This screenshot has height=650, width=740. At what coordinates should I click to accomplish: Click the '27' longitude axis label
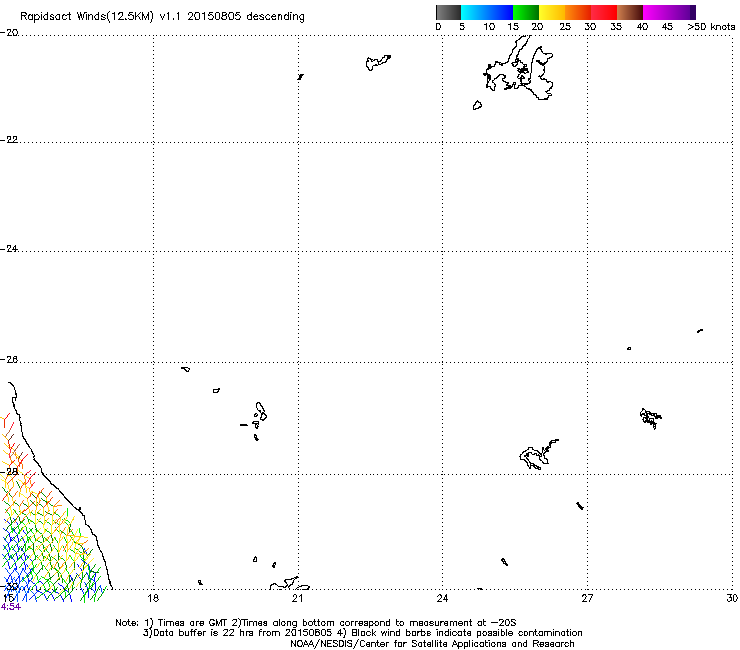[x=587, y=598]
